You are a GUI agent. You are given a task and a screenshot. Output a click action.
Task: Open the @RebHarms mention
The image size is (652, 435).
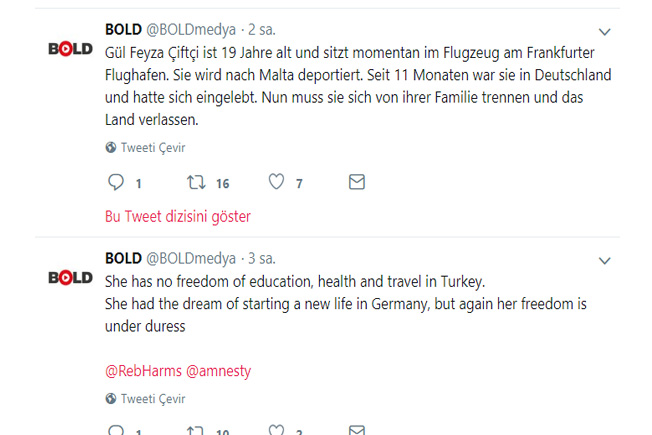click(x=143, y=371)
